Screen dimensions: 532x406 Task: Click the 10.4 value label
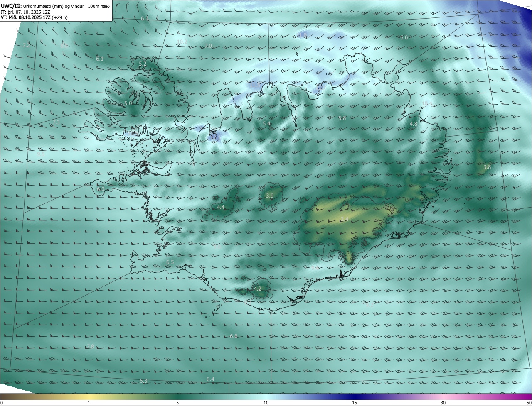(427, 103)
